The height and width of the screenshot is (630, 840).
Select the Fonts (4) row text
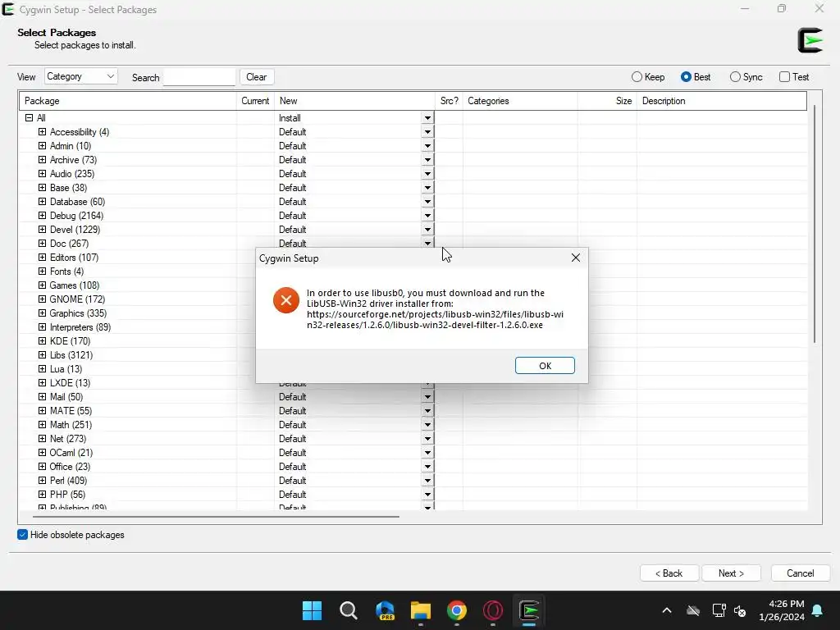pyautogui.click(x=67, y=271)
